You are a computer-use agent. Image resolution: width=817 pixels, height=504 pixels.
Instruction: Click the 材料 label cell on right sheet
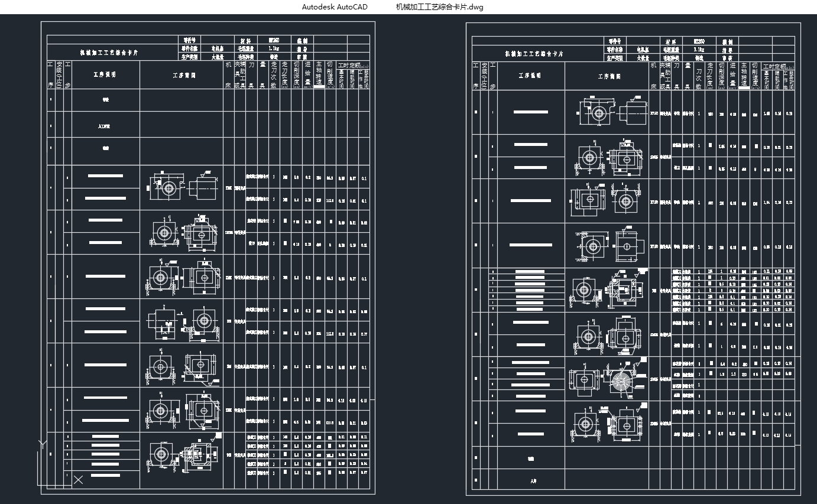pos(671,42)
